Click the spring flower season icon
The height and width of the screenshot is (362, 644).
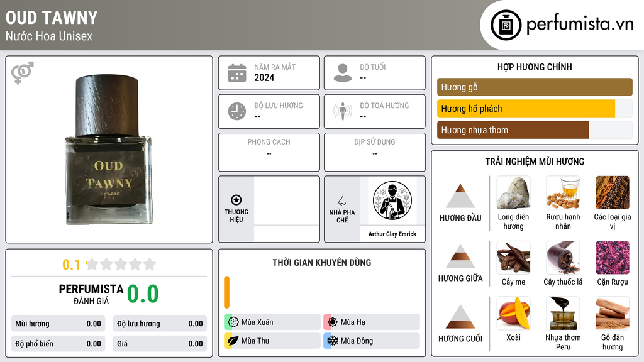[233, 322]
